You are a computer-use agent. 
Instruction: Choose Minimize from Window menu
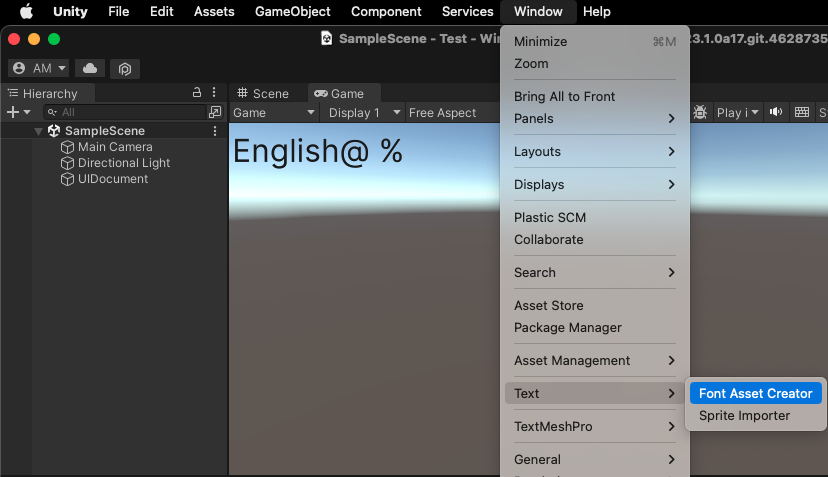coord(595,41)
